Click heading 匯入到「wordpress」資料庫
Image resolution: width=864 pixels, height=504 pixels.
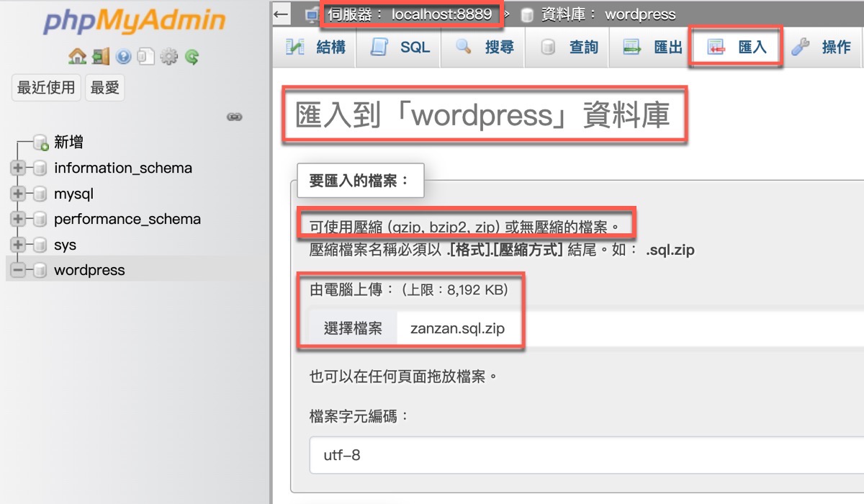click(x=483, y=114)
